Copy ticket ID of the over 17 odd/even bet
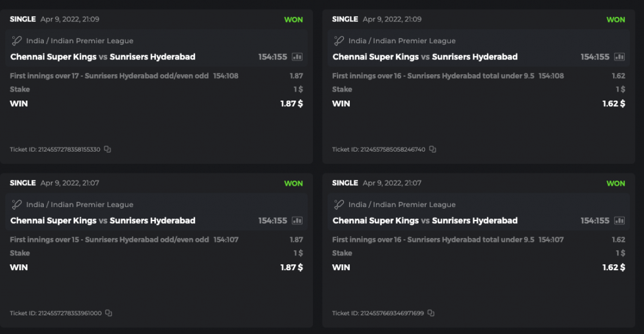The width and height of the screenshot is (644, 334). click(108, 150)
